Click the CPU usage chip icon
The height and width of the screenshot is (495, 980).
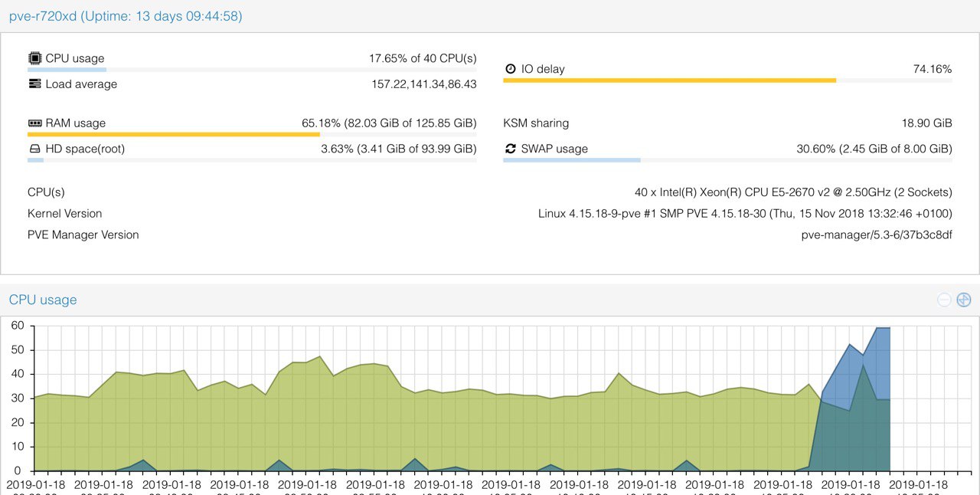[34, 58]
